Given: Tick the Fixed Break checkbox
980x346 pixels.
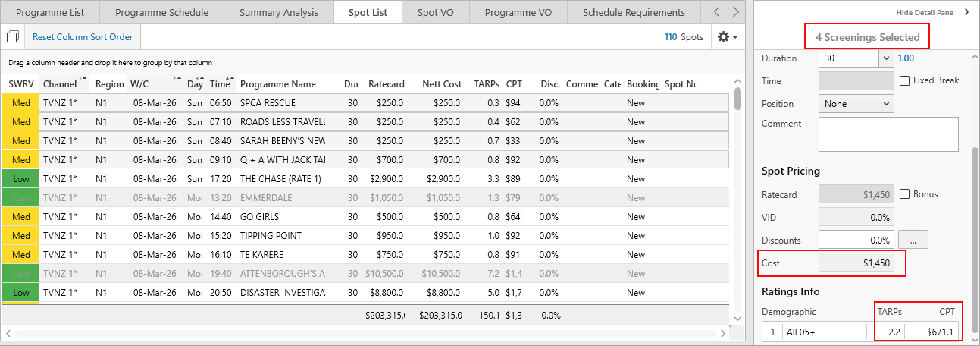Looking at the screenshot, I should coord(904,80).
